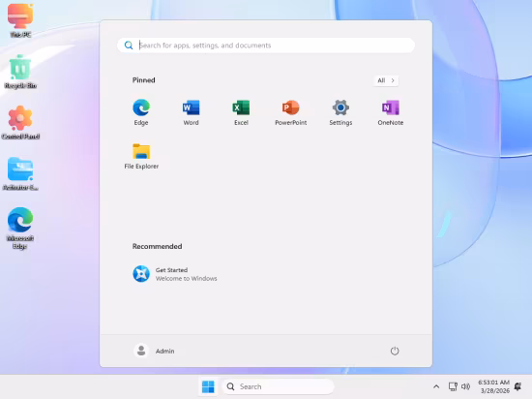
Task: Open File Explorer from pinned apps
Action: tap(141, 156)
